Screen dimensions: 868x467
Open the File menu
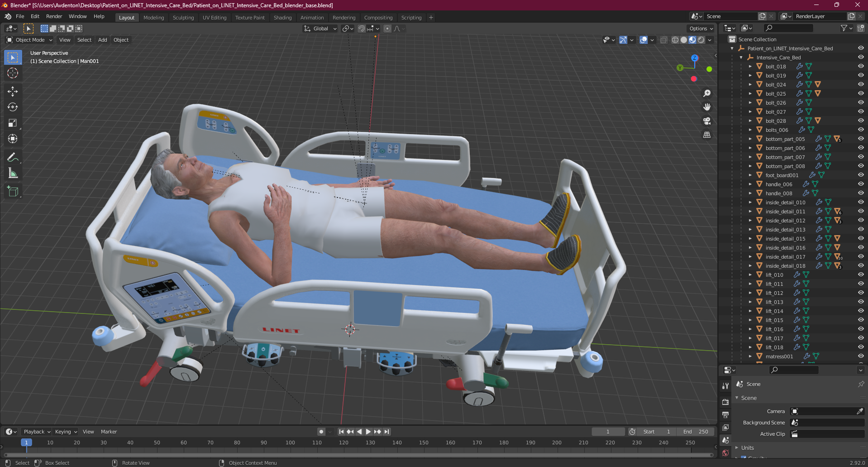point(20,16)
